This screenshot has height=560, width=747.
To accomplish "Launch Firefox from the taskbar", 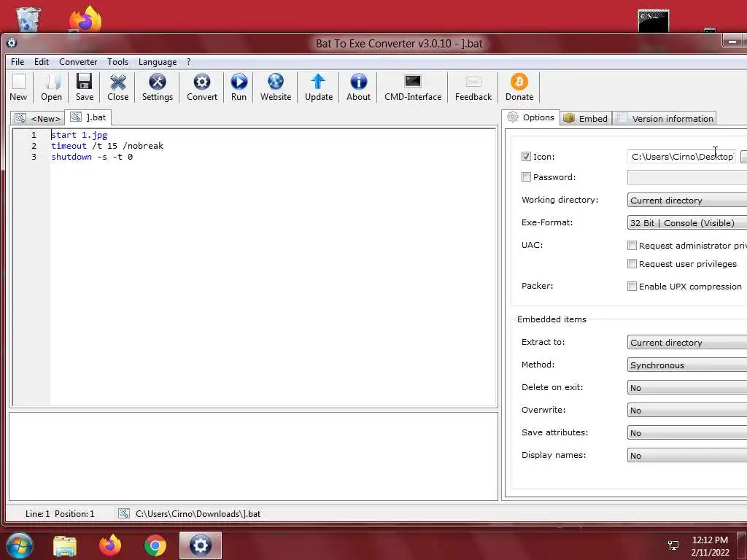I will (x=110, y=545).
